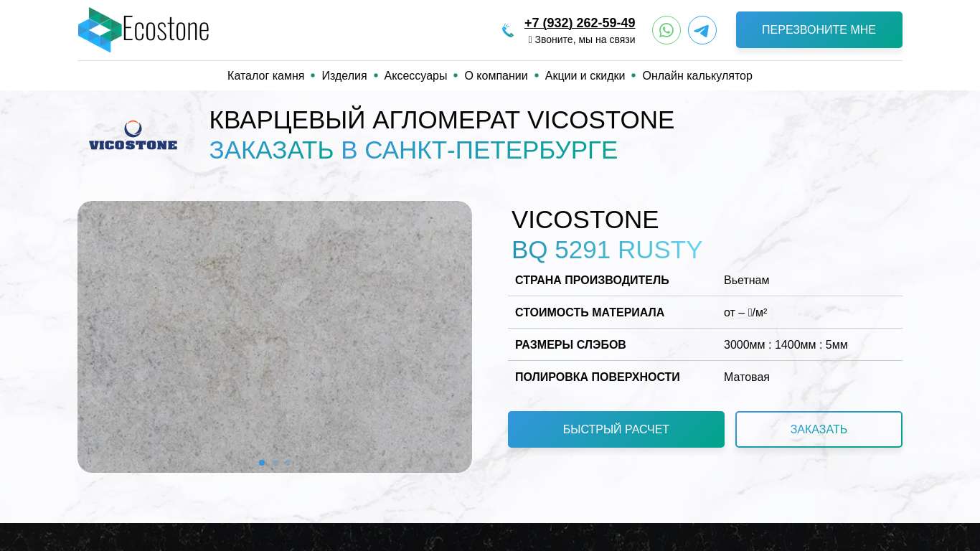This screenshot has height=551, width=980.
Task: Click the BQ 5291 RUSTY title
Action: tap(607, 250)
